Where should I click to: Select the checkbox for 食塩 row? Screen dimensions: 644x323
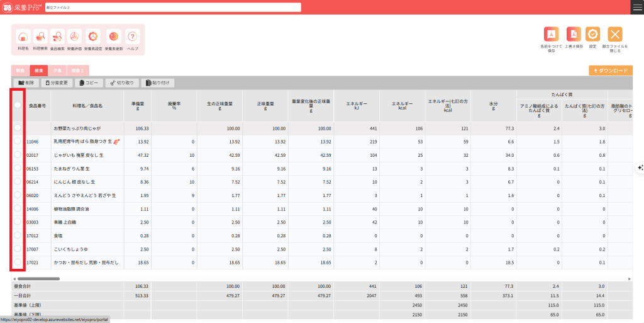click(x=18, y=235)
